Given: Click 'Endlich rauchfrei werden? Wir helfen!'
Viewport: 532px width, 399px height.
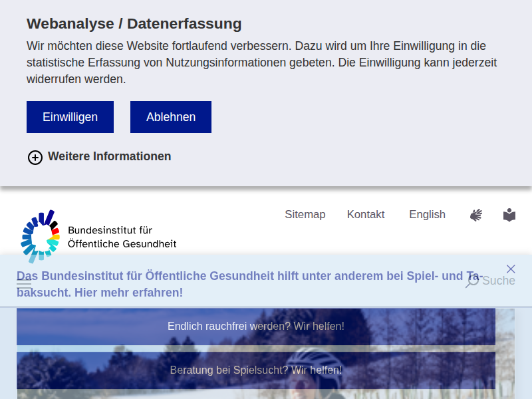Looking at the screenshot, I should click(x=256, y=326).
